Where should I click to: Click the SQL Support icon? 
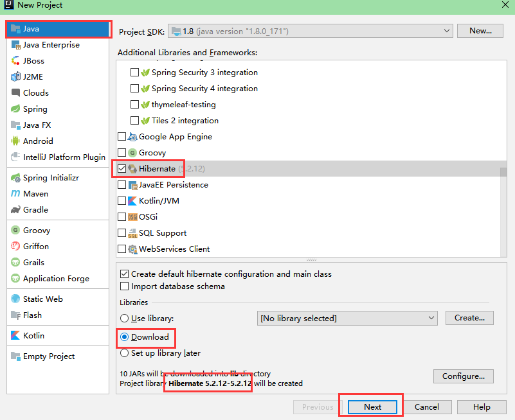coord(132,233)
